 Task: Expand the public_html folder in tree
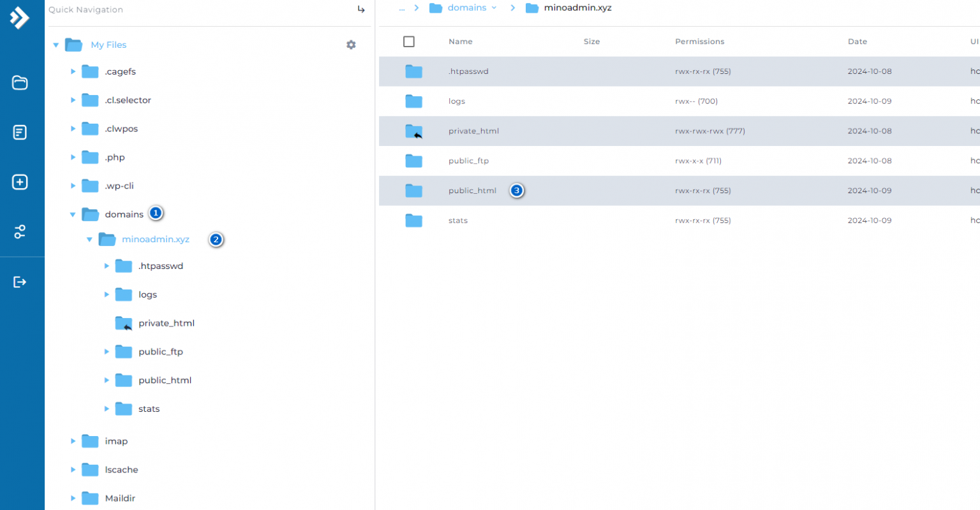(107, 381)
